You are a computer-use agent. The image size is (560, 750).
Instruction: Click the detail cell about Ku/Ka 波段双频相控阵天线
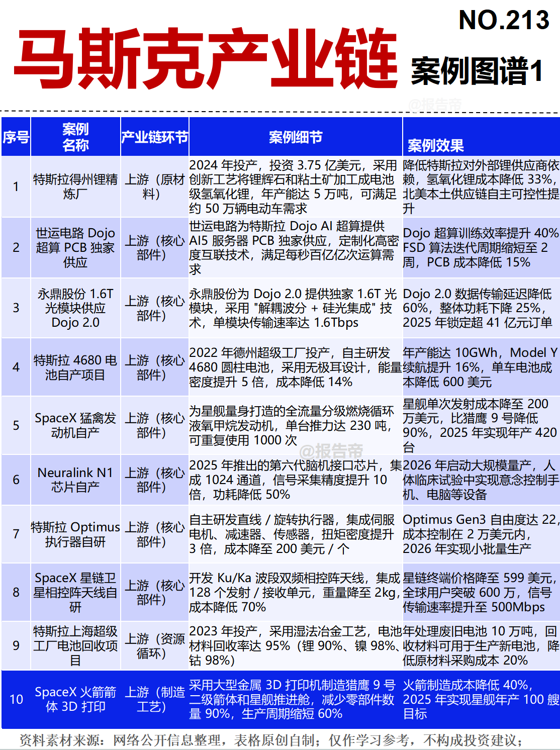[296, 592]
